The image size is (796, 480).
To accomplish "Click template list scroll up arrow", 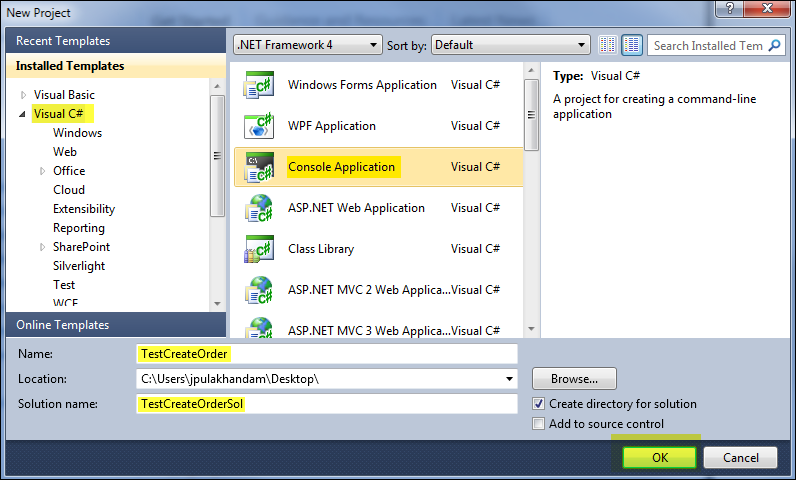I will click(x=531, y=70).
